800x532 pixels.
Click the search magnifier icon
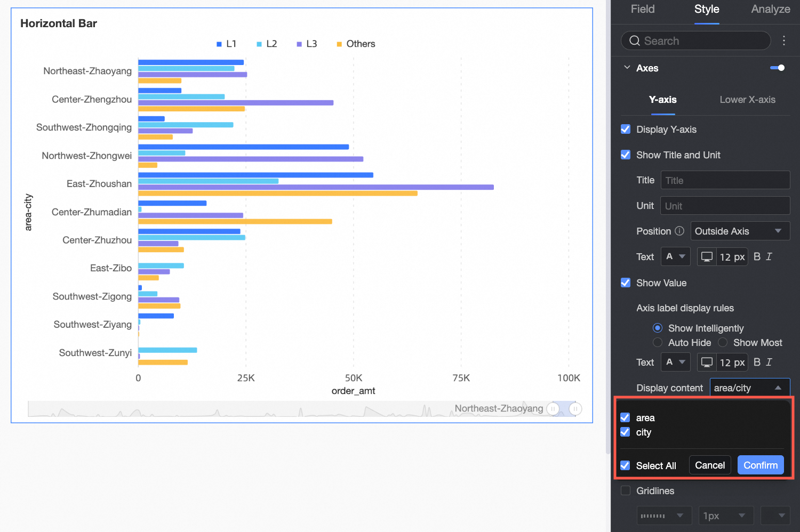tap(634, 41)
